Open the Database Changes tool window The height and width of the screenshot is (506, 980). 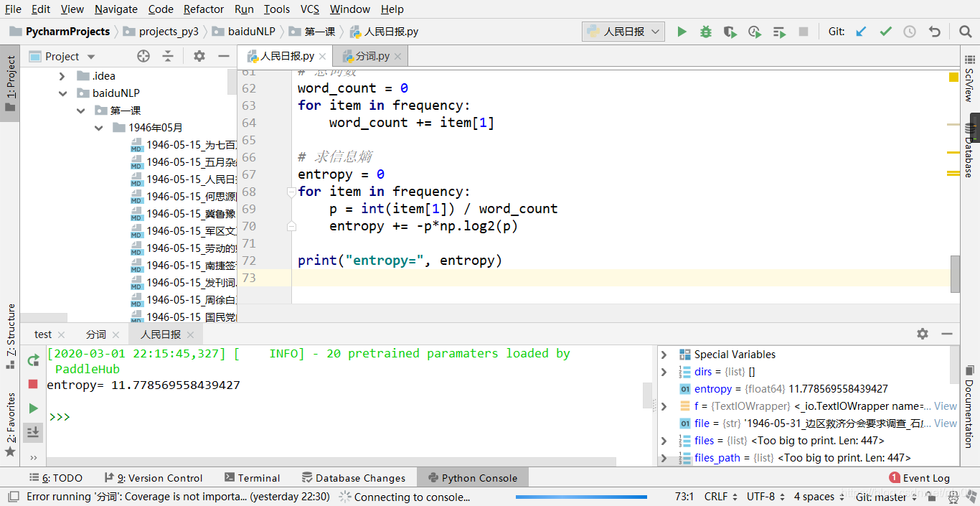point(354,478)
